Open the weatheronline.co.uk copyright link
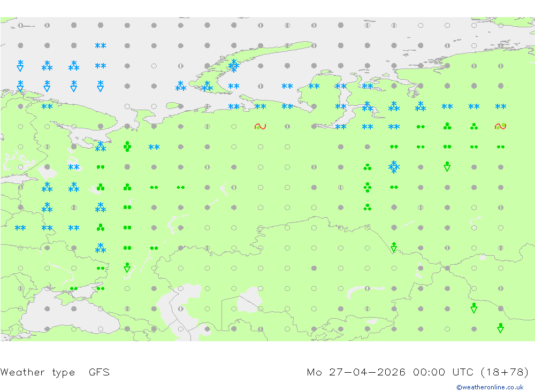 point(490,387)
